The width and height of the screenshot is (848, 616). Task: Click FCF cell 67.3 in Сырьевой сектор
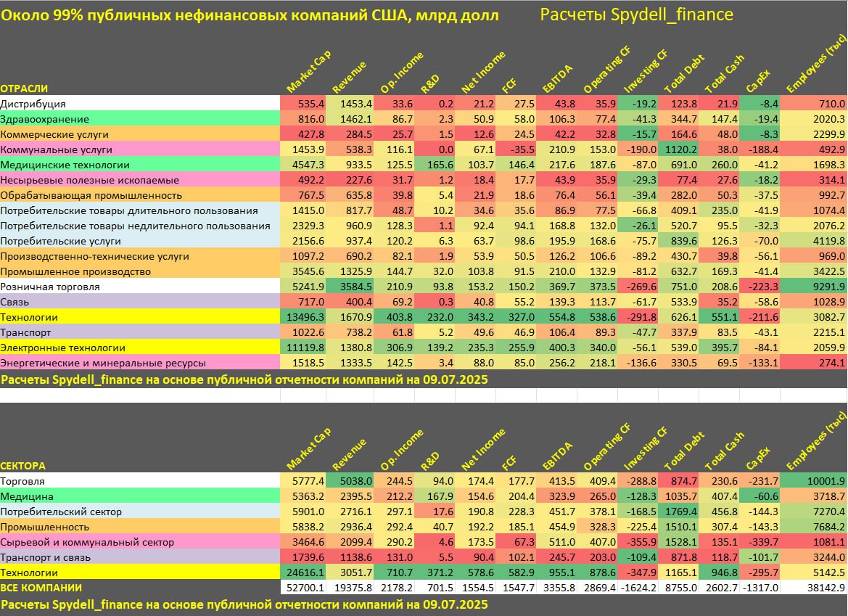click(x=516, y=542)
